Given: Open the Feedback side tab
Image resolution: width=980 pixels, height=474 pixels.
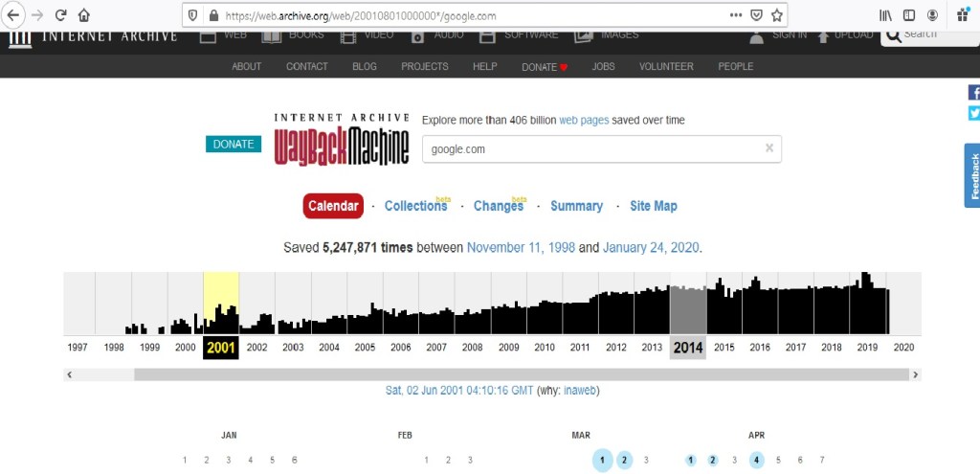Looking at the screenshot, I should click(972, 175).
